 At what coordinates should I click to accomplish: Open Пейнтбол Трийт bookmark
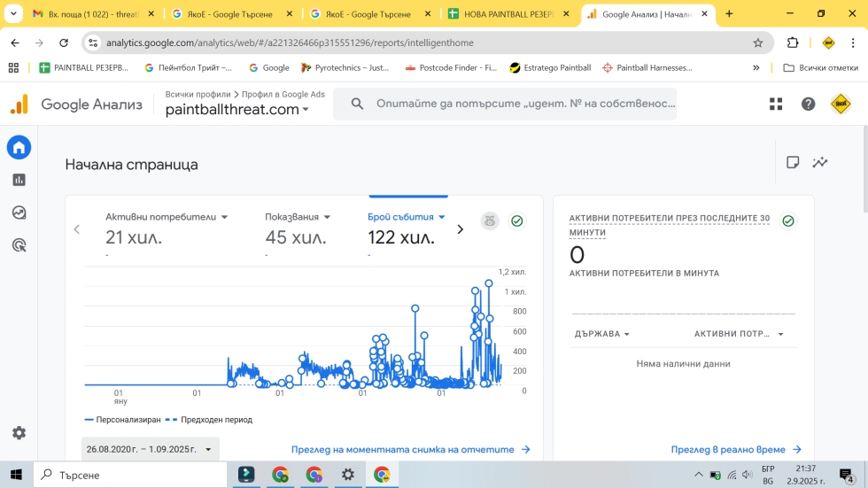[x=188, y=67]
